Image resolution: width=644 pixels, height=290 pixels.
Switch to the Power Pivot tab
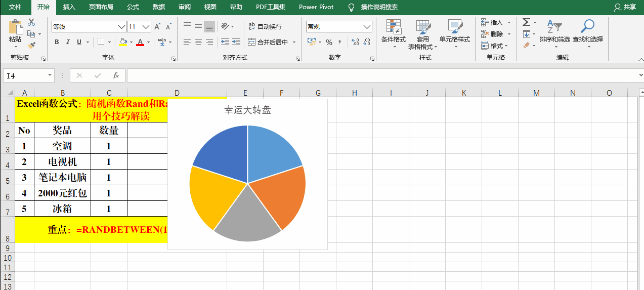click(x=316, y=7)
